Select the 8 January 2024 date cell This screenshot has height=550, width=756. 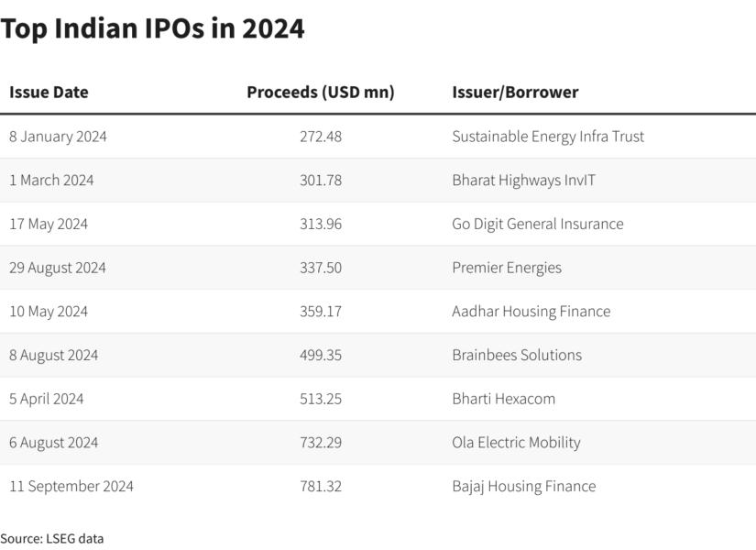pos(58,137)
